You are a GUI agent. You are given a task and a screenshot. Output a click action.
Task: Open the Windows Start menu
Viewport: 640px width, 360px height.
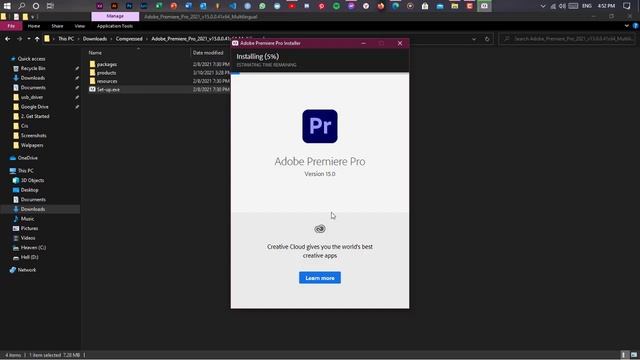click(x=7, y=6)
